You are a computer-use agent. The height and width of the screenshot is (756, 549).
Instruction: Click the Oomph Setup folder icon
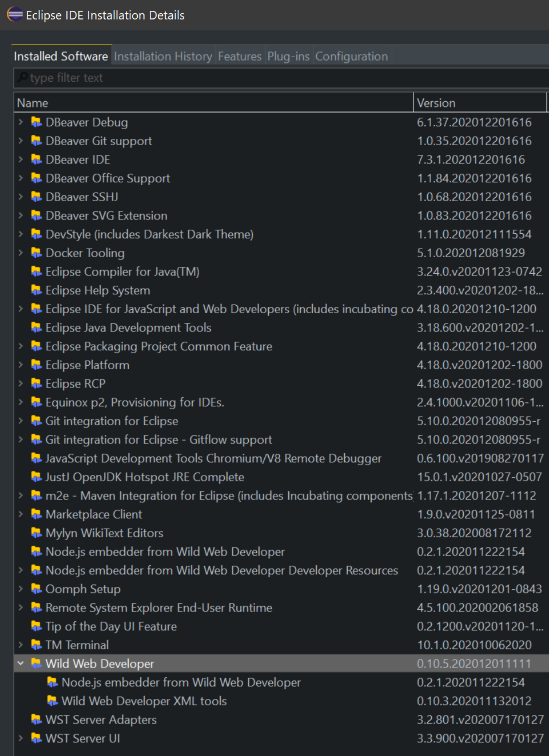36,589
